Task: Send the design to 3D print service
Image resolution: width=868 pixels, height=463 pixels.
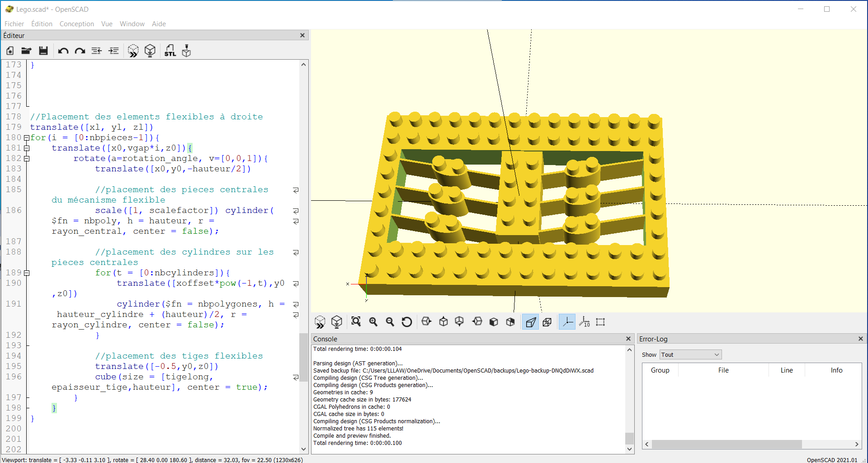Action: pyautogui.click(x=186, y=51)
